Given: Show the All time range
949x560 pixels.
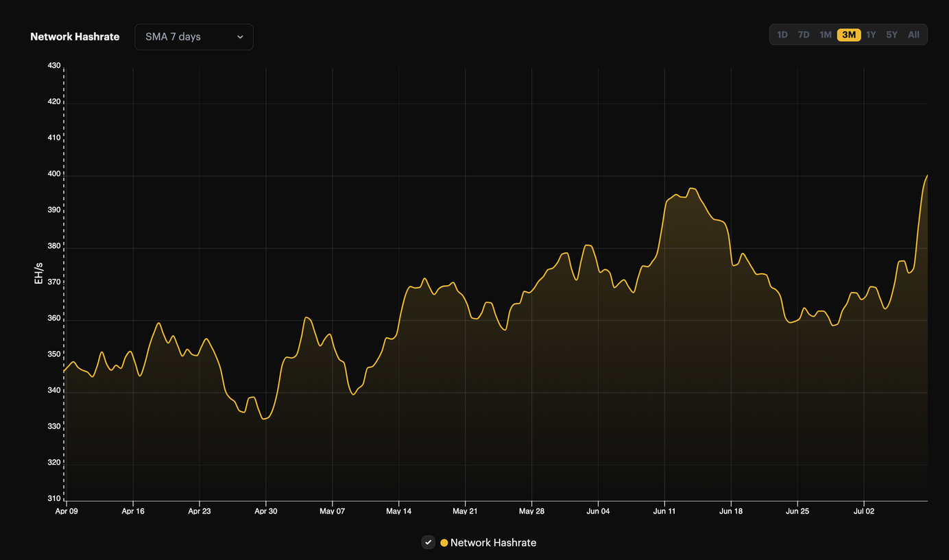Looking at the screenshot, I should click(x=913, y=35).
